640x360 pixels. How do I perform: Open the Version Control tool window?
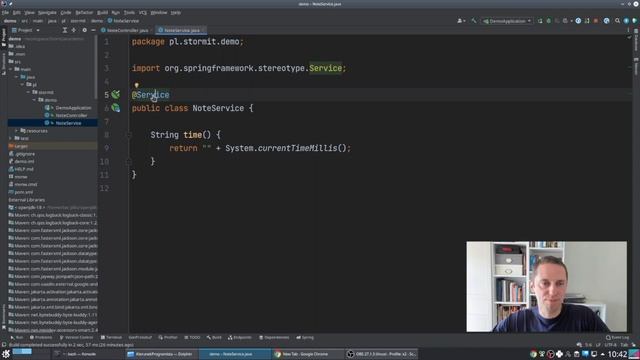click(76, 338)
